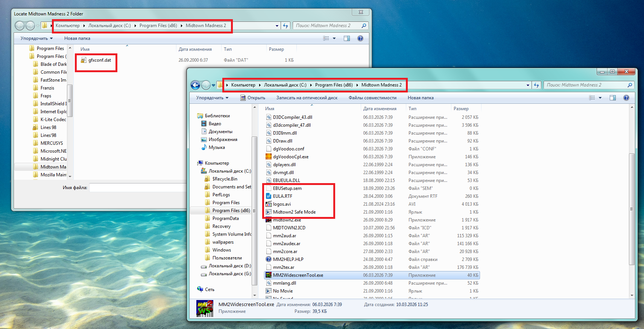The width and height of the screenshot is (644, 329).
Task: Go back in the front Explorer window
Action: coord(195,85)
